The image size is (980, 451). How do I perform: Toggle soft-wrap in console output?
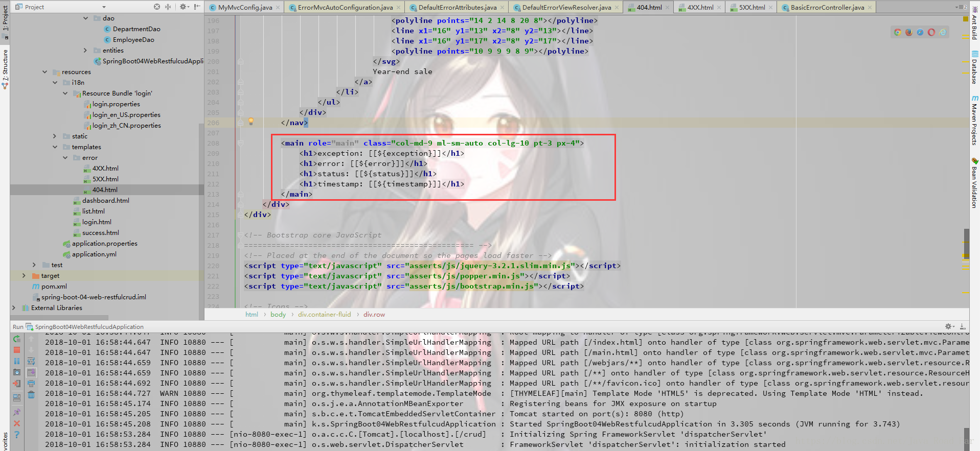coord(31,361)
